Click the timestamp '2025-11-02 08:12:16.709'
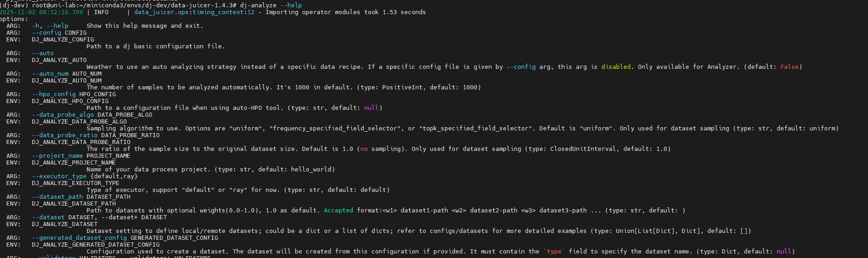This screenshot has height=258, width=868. (x=42, y=12)
